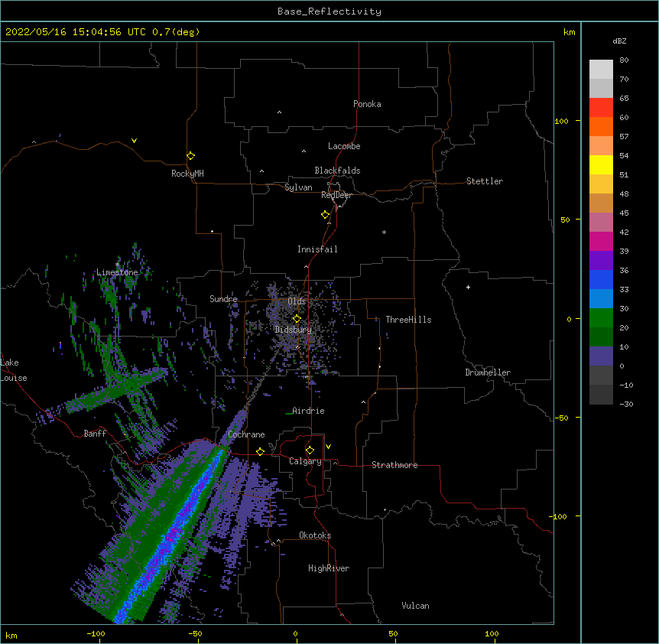This screenshot has width=659, height=644.
Task: Click the yellow radar marker near Olds
Action: click(297, 319)
